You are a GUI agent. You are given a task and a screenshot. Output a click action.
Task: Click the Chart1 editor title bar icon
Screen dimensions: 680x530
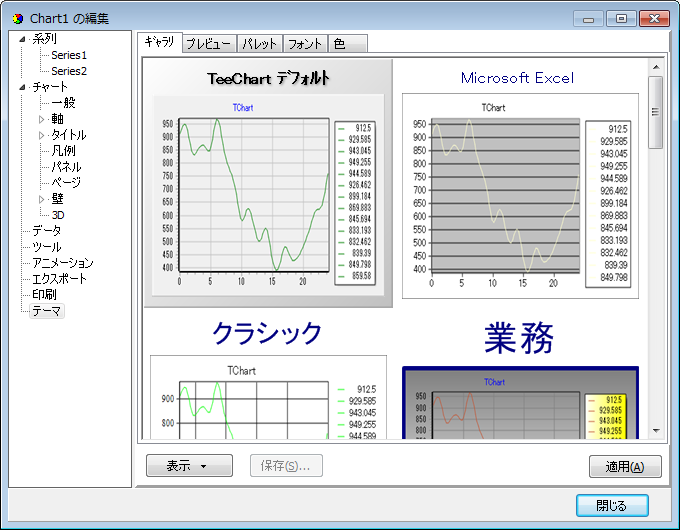pos(17,19)
